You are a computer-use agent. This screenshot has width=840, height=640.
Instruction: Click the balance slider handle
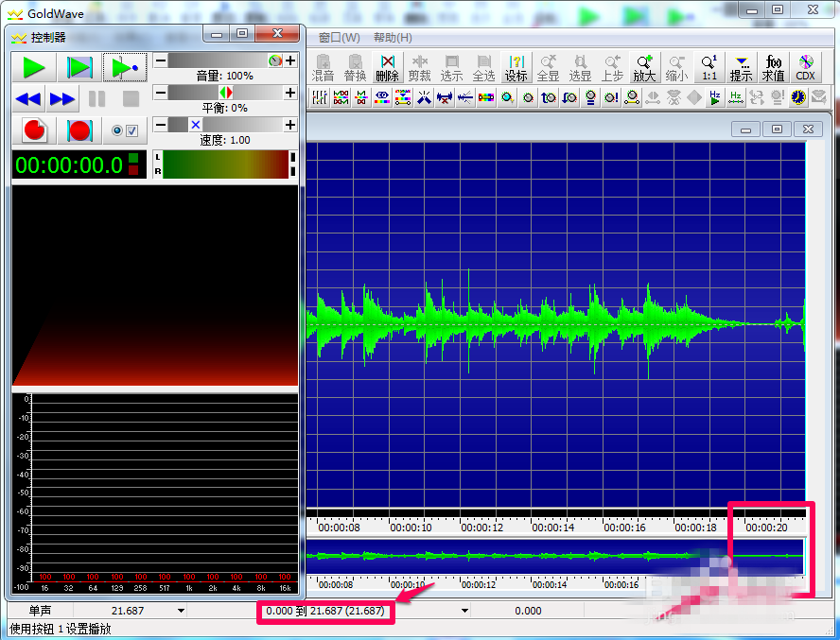(x=225, y=93)
